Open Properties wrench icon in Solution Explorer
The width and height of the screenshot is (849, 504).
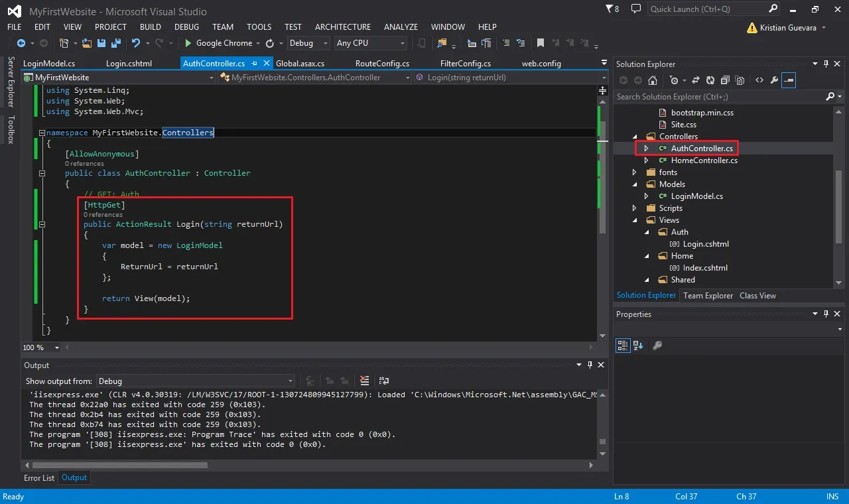tap(774, 80)
